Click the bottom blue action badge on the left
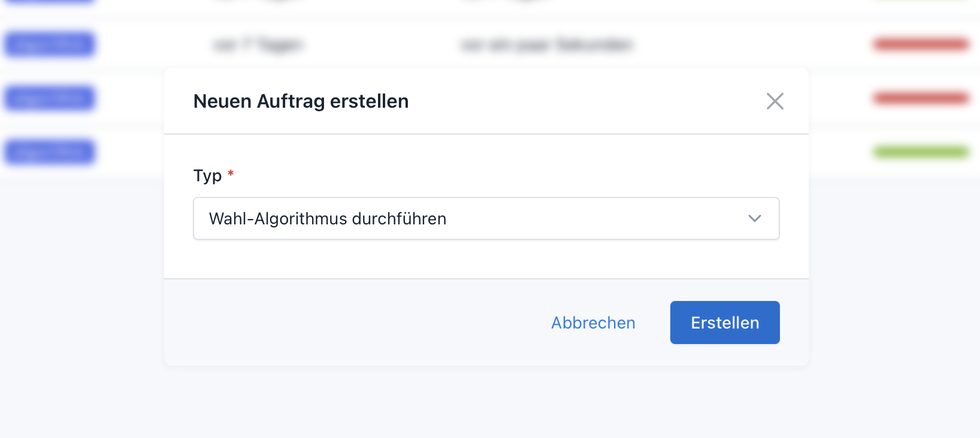The height and width of the screenshot is (438, 980). coord(50,151)
